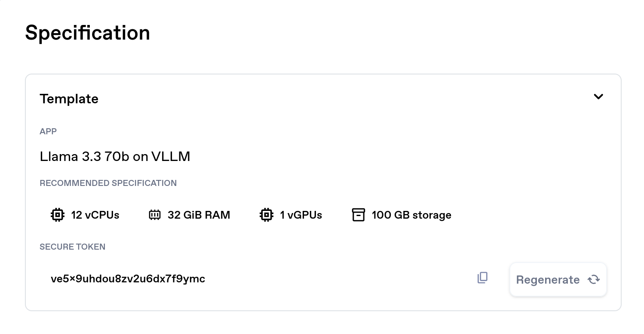Click the 12 vCPUs label

click(x=95, y=215)
